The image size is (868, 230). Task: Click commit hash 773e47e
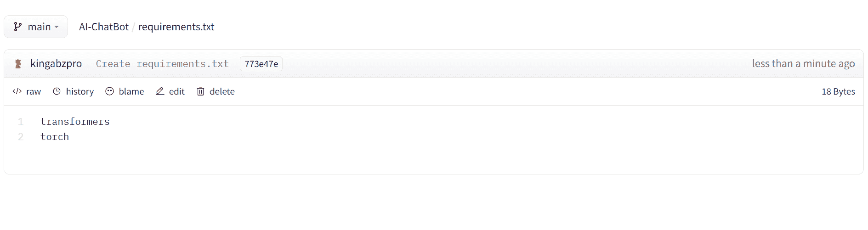261,64
